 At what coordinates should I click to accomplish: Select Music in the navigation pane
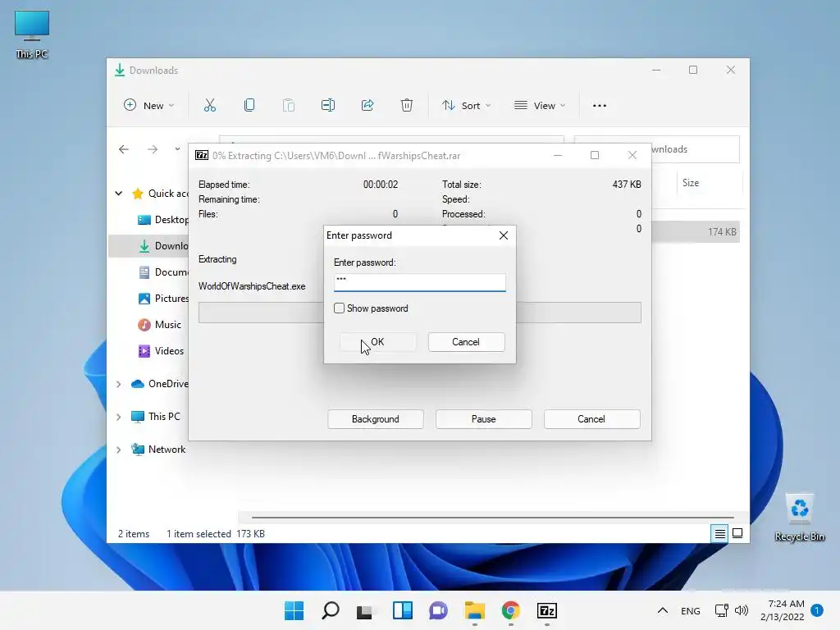(x=160, y=325)
